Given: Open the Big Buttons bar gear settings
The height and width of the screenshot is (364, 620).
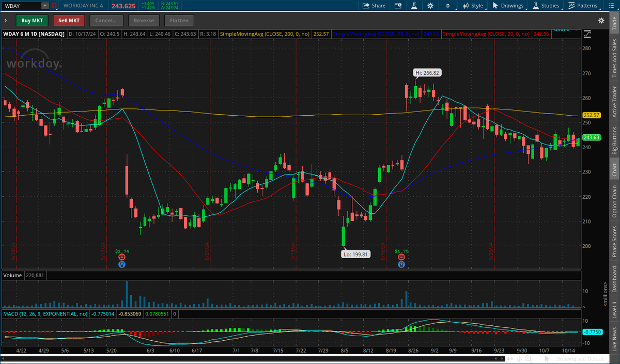Looking at the screenshot, I should [601, 21].
